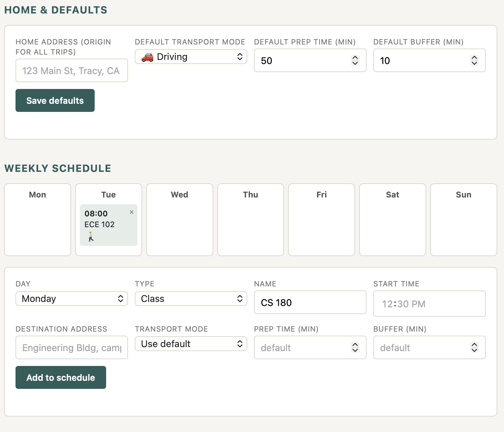This screenshot has height=432, width=504.
Task: Adjust the Buffer (min) stepper in schedule form
Action: 474,347
